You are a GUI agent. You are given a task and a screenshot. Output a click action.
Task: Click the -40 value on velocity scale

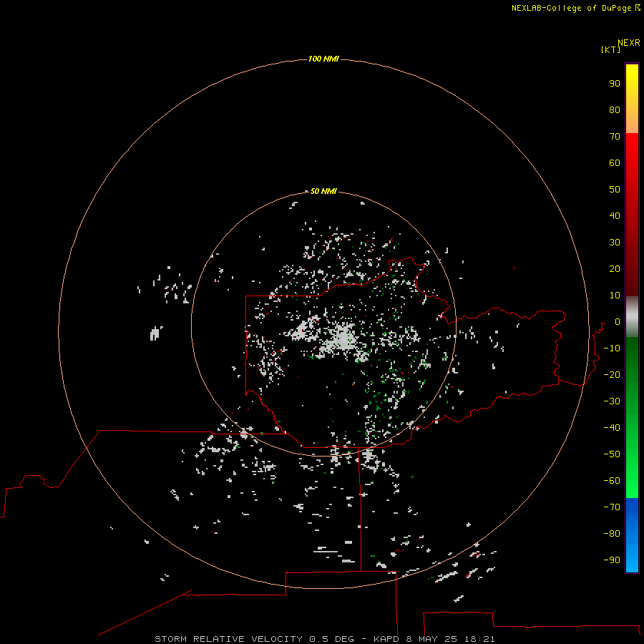pos(612,428)
